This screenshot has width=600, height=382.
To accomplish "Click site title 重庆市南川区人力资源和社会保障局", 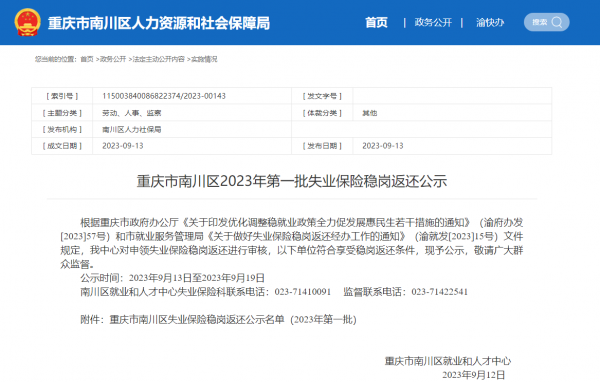I will [x=159, y=23].
